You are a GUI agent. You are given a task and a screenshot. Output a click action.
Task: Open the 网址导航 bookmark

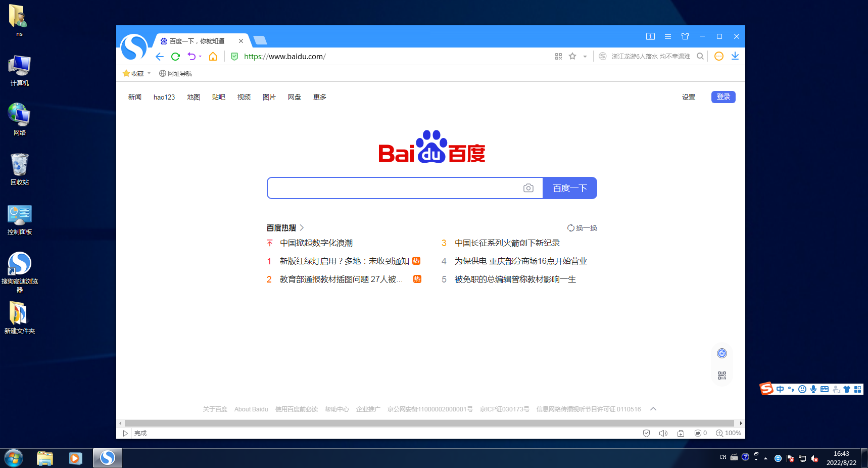175,73
